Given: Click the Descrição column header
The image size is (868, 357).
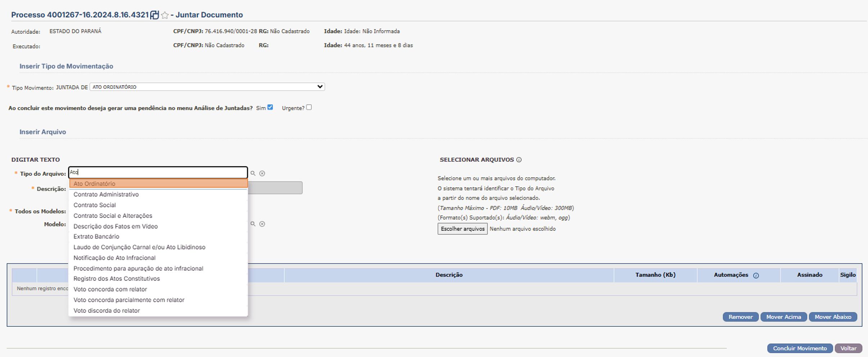Looking at the screenshot, I should (x=449, y=275).
